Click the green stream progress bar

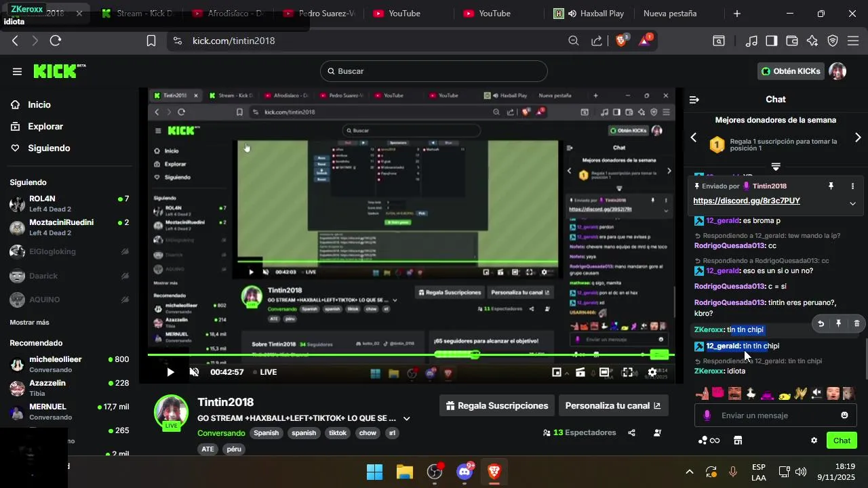pyautogui.click(x=410, y=355)
